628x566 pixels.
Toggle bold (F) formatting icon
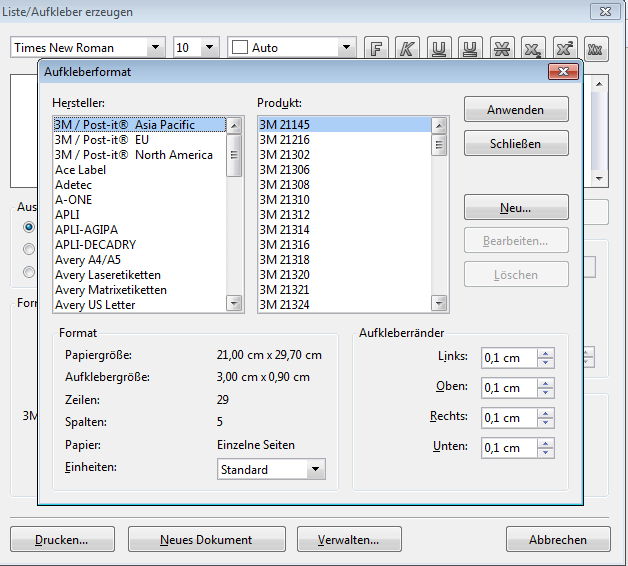pyautogui.click(x=376, y=49)
